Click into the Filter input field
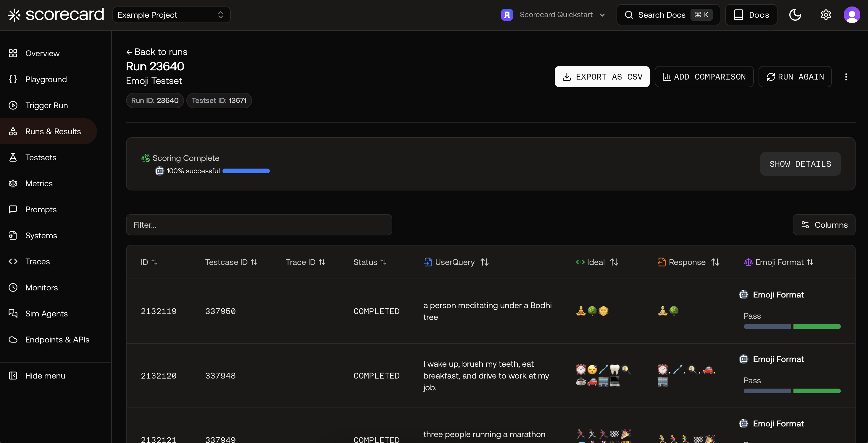868x443 pixels. (259, 225)
